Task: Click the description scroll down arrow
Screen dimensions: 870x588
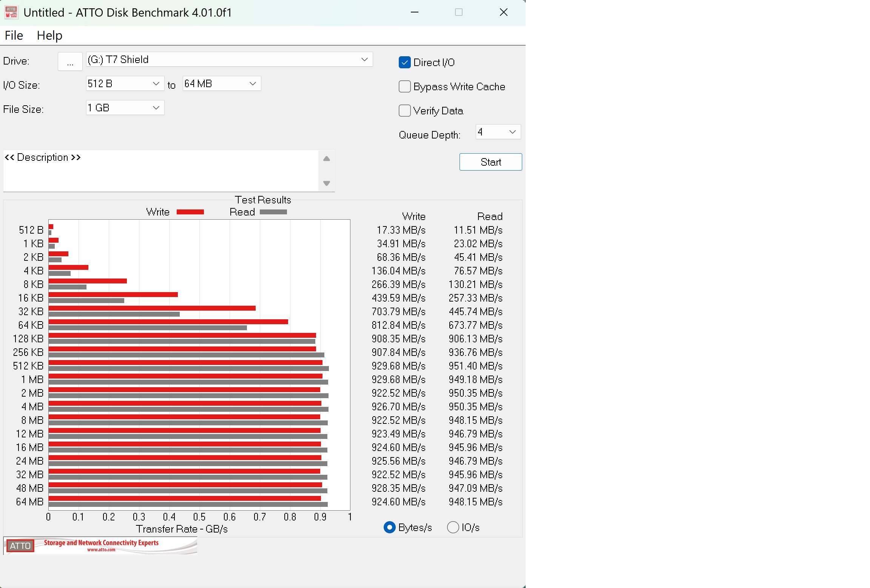Action: 327,183
